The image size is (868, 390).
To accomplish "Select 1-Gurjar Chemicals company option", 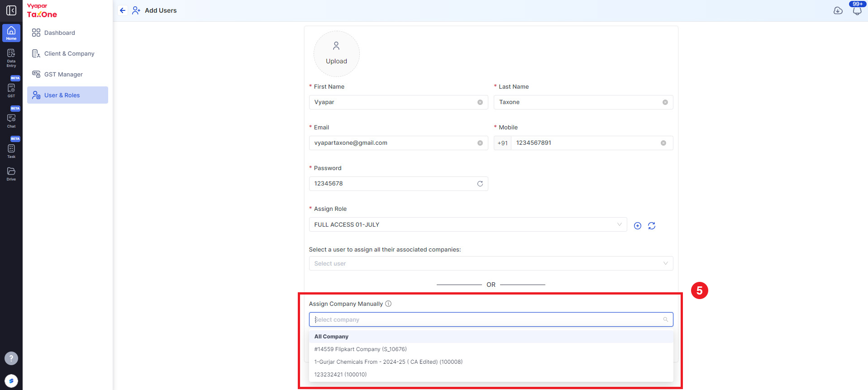I will [x=491, y=362].
